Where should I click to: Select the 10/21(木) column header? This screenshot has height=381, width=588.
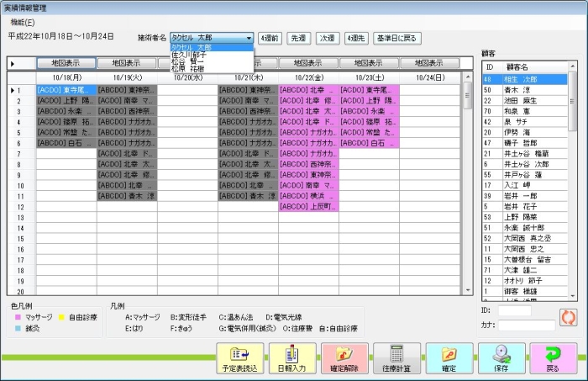249,77
